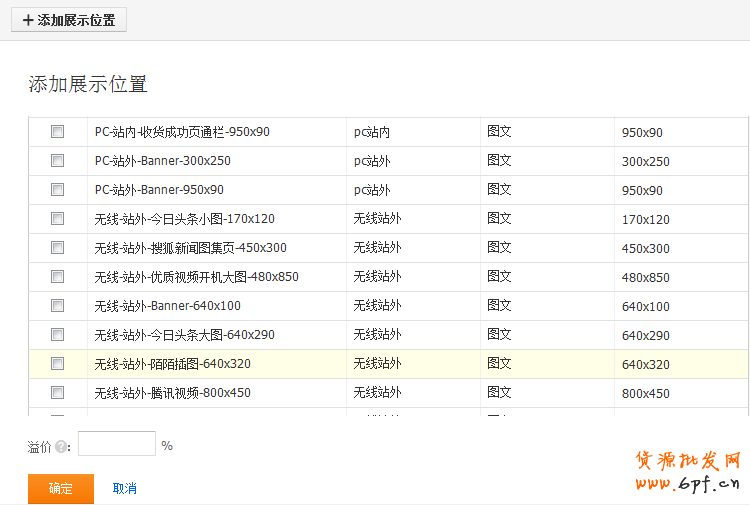Screen dimensions: 750x505
Task: Toggle checkbox for 优质视频开机大图-480x850
Action: [57, 277]
